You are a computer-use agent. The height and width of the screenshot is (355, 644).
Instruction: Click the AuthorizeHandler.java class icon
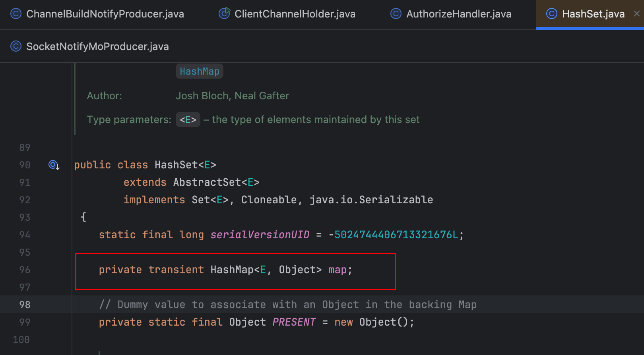396,14
